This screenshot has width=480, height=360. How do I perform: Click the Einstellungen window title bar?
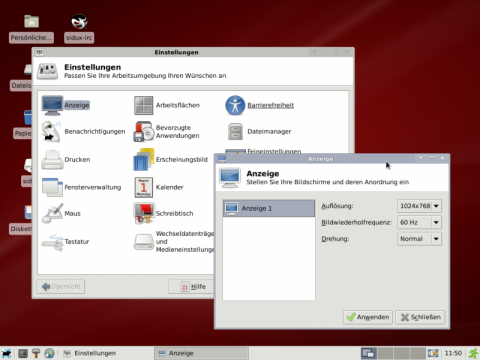click(x=176, y=52)
